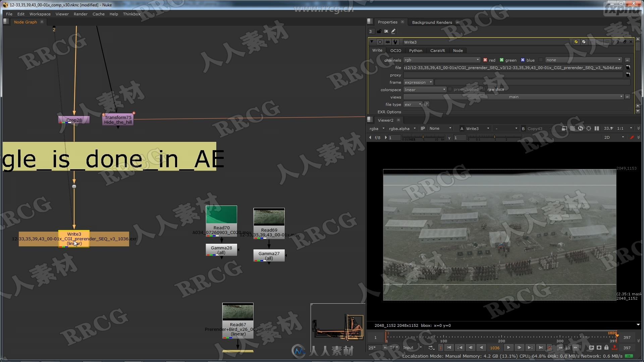644x362 pixels.
Task: Select the Gamma28 node
Action: point(221,250)
